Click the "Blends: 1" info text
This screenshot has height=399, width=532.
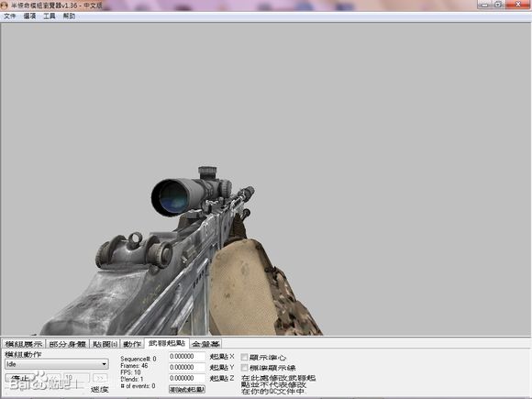click(x=132, y=379)
